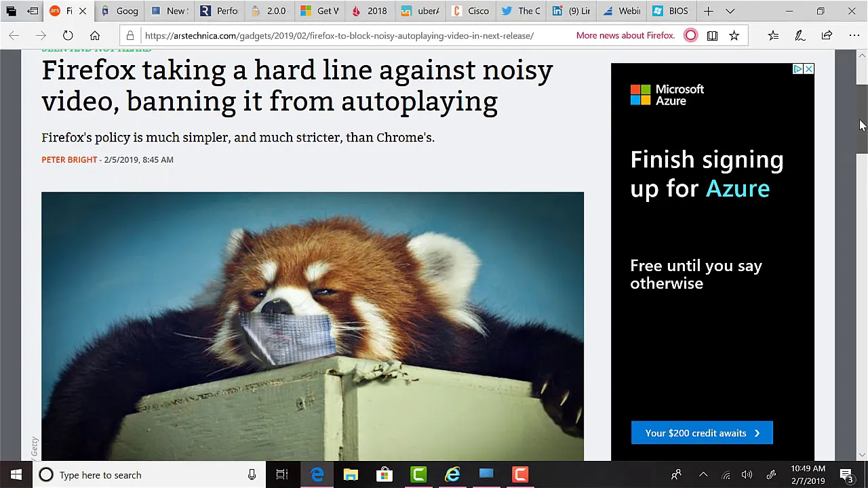Click the arstechnica URL in the address bar
The width and height of the screenshot is (868, 488).
(x=339, y=35)
